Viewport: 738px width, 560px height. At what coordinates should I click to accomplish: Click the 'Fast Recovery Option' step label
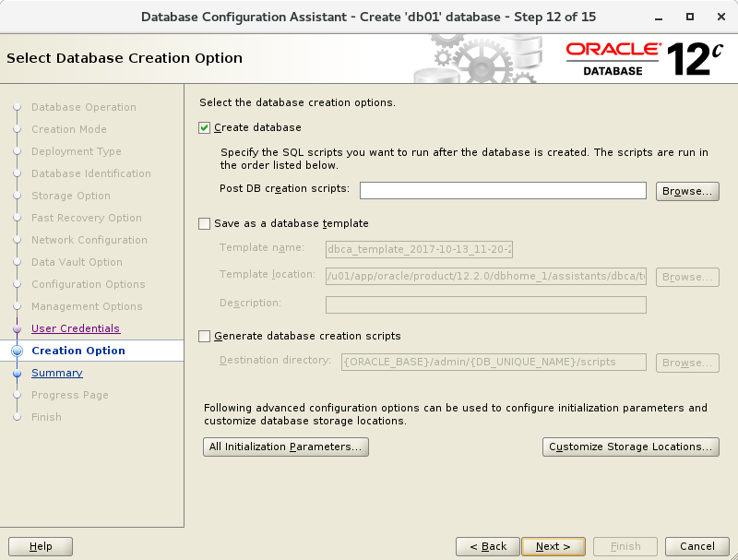click(x=87, y=218)
